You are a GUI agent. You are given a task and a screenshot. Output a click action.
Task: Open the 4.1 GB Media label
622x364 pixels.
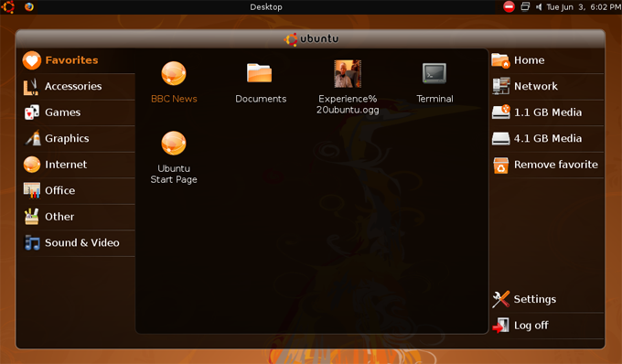pos(548,138)
